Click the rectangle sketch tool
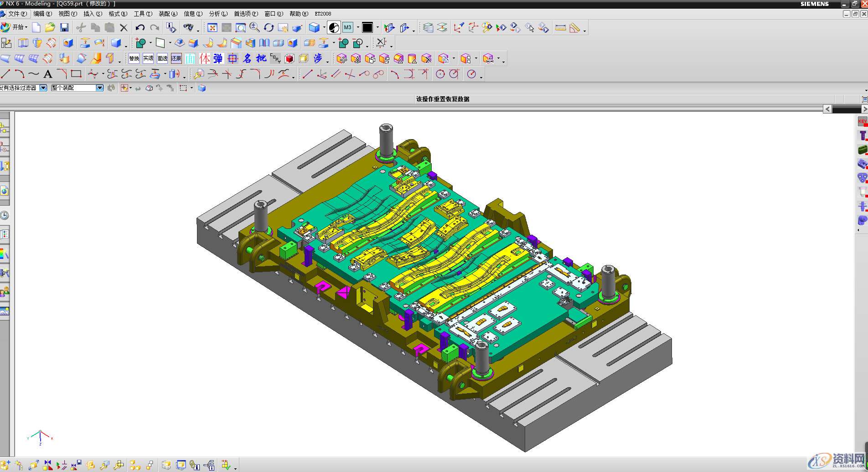The height and width of the screenshot is (472, 868). [76, 74]
